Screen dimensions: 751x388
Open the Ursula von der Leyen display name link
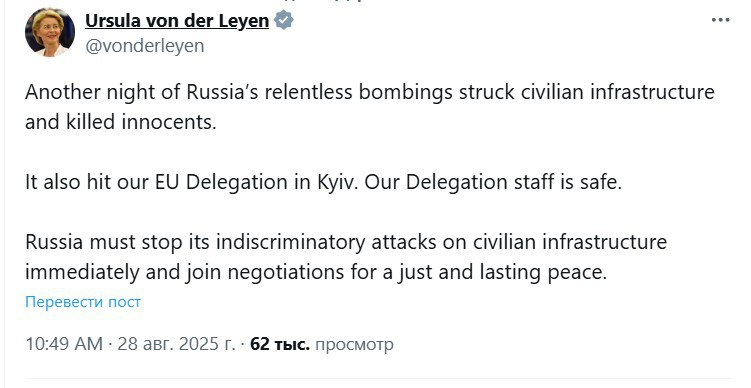pos(177,21)
